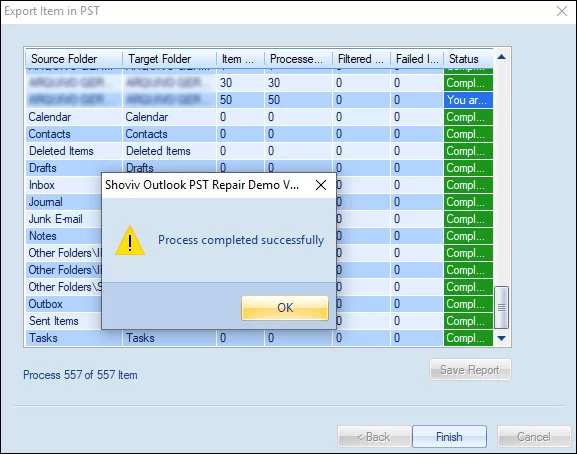Select the Notes source folder row

tap(63, 236)
